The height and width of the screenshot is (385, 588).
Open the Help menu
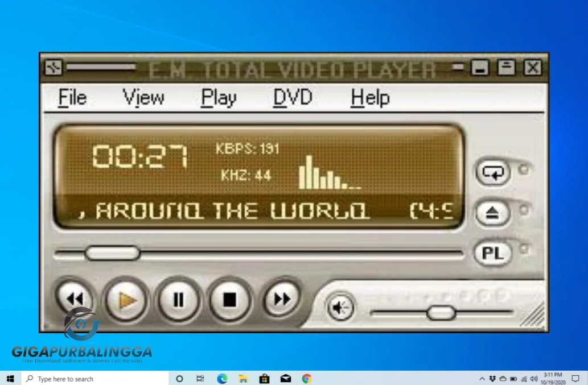370,98
